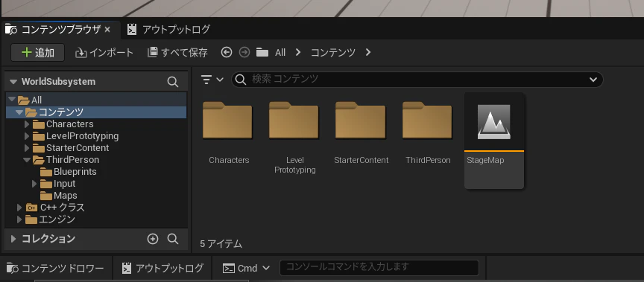This screenshot has width=644, height=282.
Task: Click the Import (インポート) button
Action: click(x=105, y=53)
